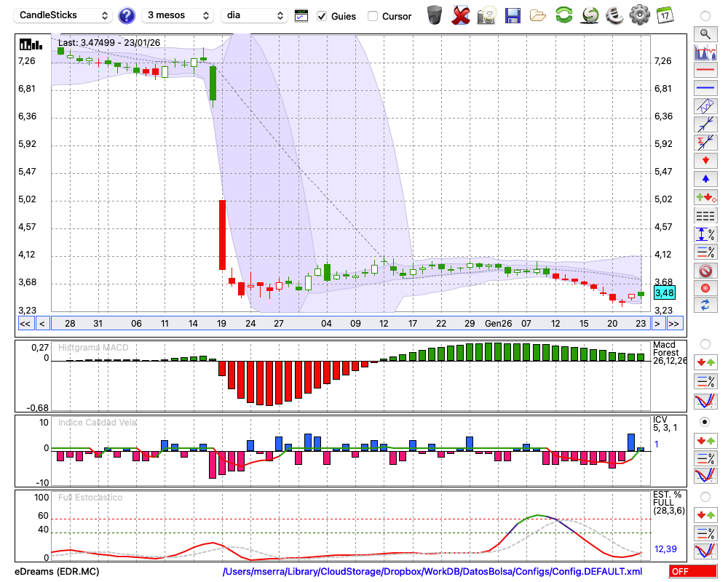Click the blue floppy disk save icon

[x=513, y=15]
